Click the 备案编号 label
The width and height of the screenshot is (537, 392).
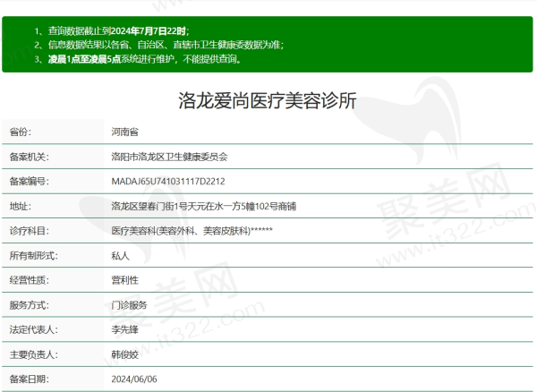click(30, 182)
